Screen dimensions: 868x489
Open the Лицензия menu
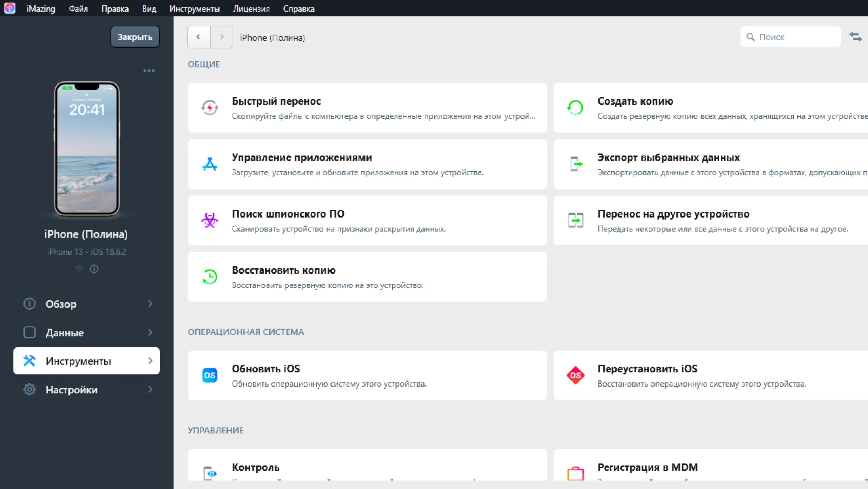[x=251, y=9]
